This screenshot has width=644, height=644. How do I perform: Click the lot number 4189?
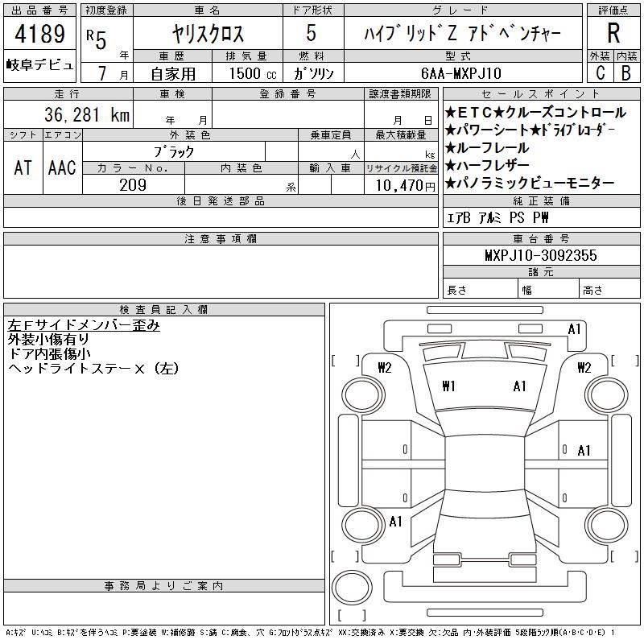click(40, 35)
